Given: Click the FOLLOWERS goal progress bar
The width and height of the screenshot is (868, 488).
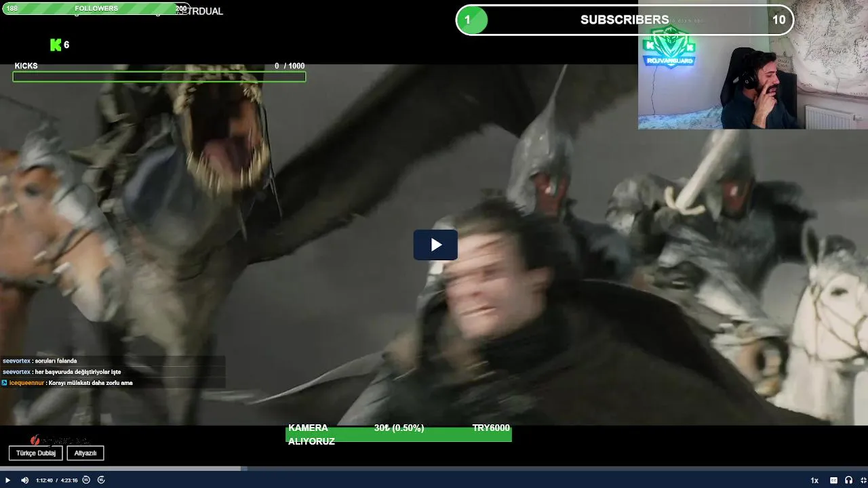Looking at the screenshot, I should 96,9.
